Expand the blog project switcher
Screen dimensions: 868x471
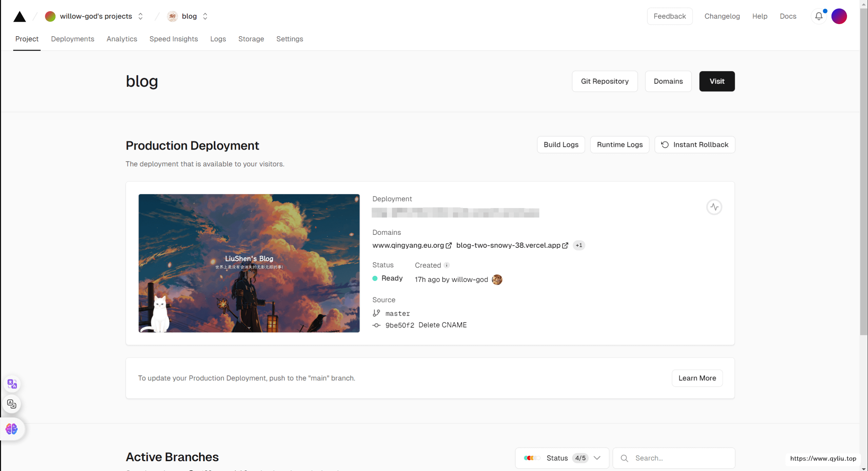tap(205, 16)
